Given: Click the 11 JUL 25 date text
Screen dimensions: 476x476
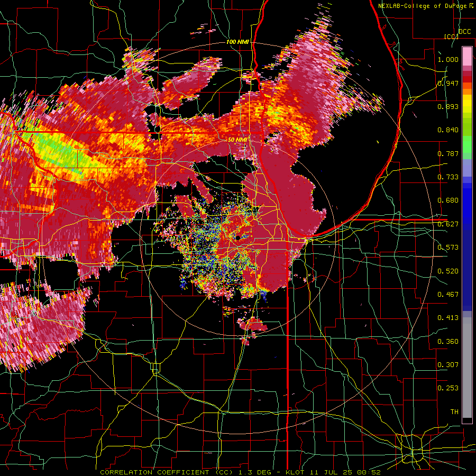Looking at the screenshot, I should point(331,472).
